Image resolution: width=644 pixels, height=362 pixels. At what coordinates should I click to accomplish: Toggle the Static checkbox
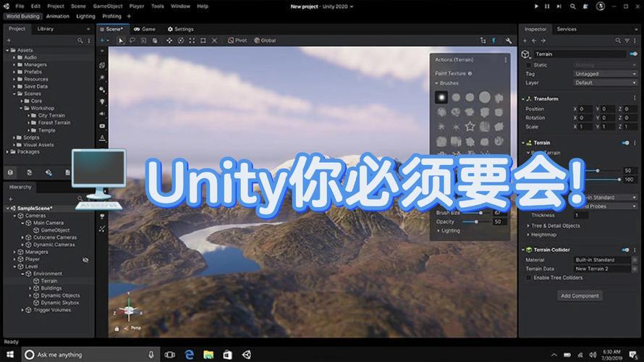pos(529,65)
